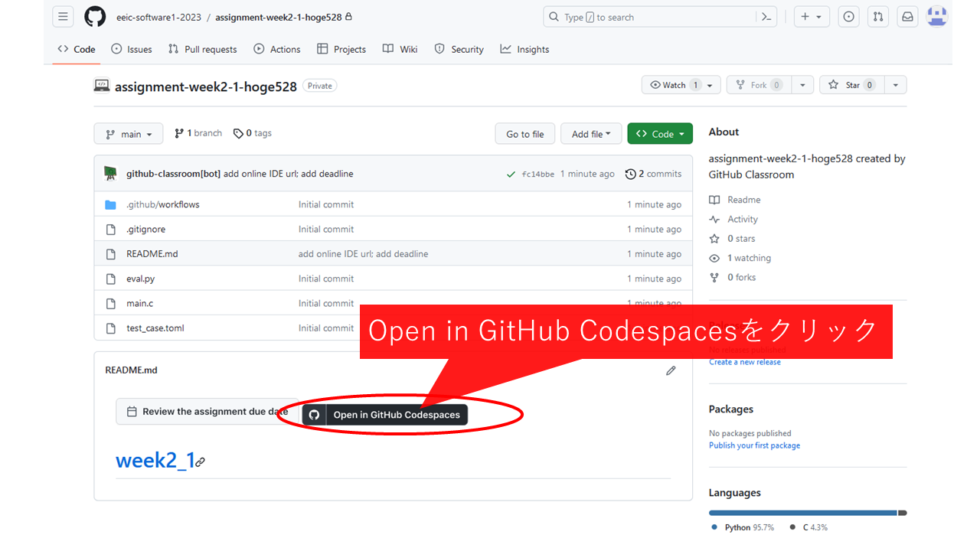
Task: Click the Type to search field
Action: pos(651,17)
